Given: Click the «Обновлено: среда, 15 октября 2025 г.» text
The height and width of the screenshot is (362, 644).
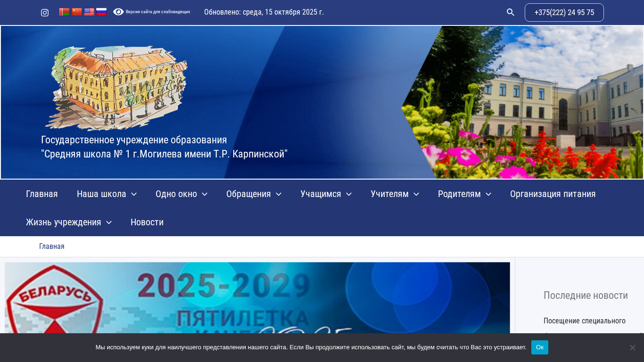Looking at the screenshot, I should (x=264, y=12).
